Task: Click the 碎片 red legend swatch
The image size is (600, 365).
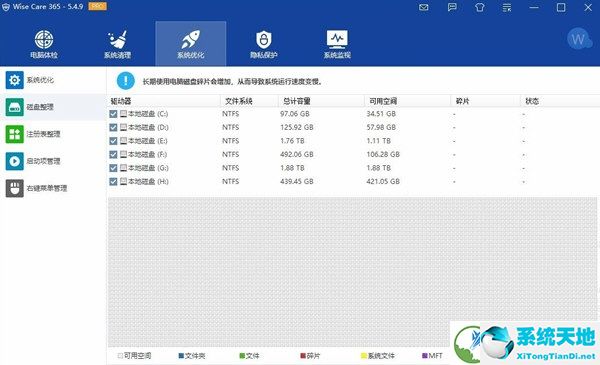Action: [x=303, y=356]
